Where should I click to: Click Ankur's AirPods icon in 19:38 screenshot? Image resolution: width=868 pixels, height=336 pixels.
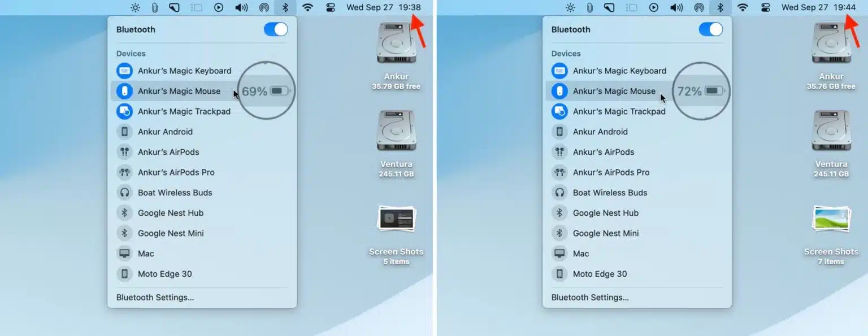124,152
